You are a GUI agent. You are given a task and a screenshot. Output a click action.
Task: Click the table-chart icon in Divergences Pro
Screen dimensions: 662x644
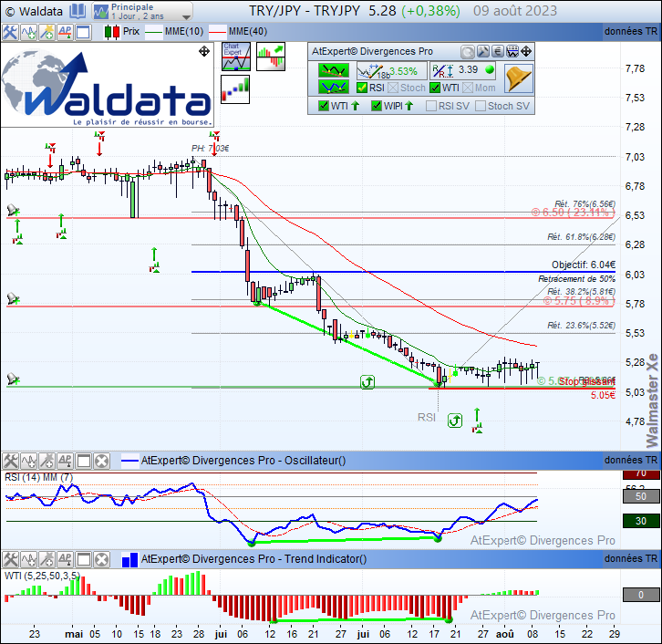click(x=512, y=51)
